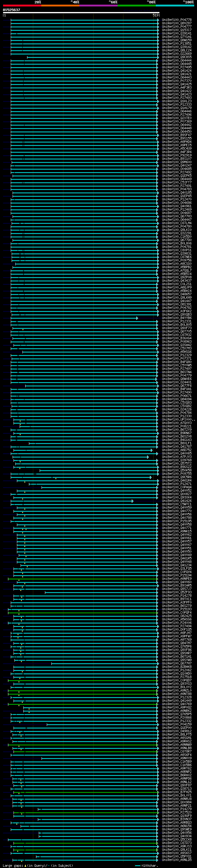Select the UniRef100_A5HSG6 label

(177, 351)
